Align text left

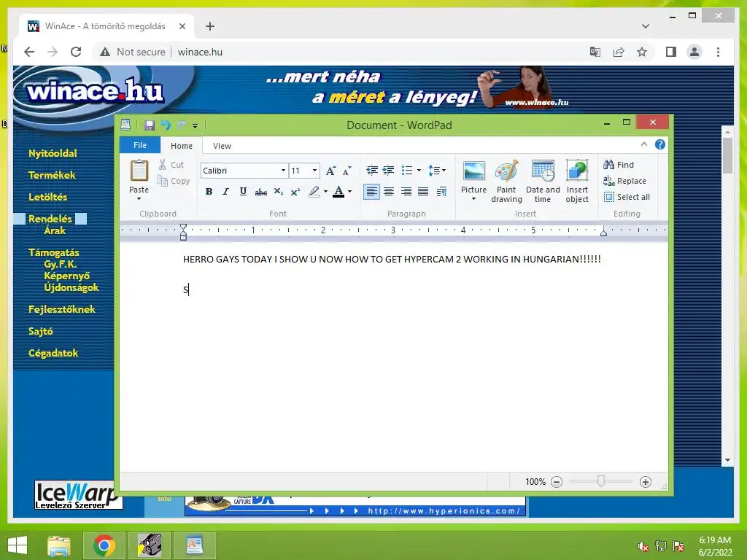tap(371, 192)
